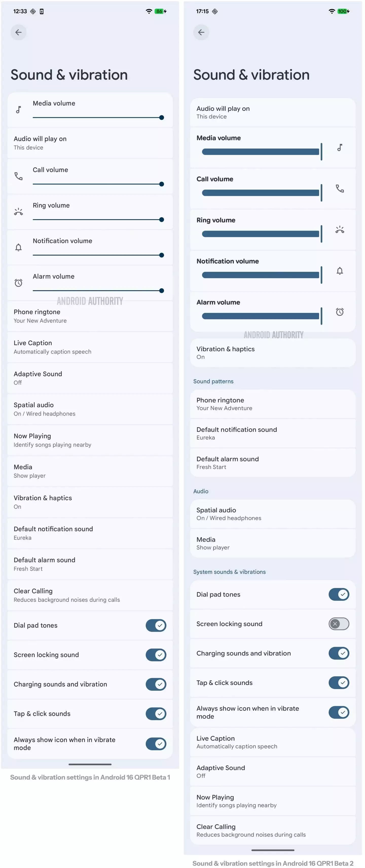Open Audio will play on in Beta 2 screenshot
Screen dimensions: 365x868
tap(272, 112)
